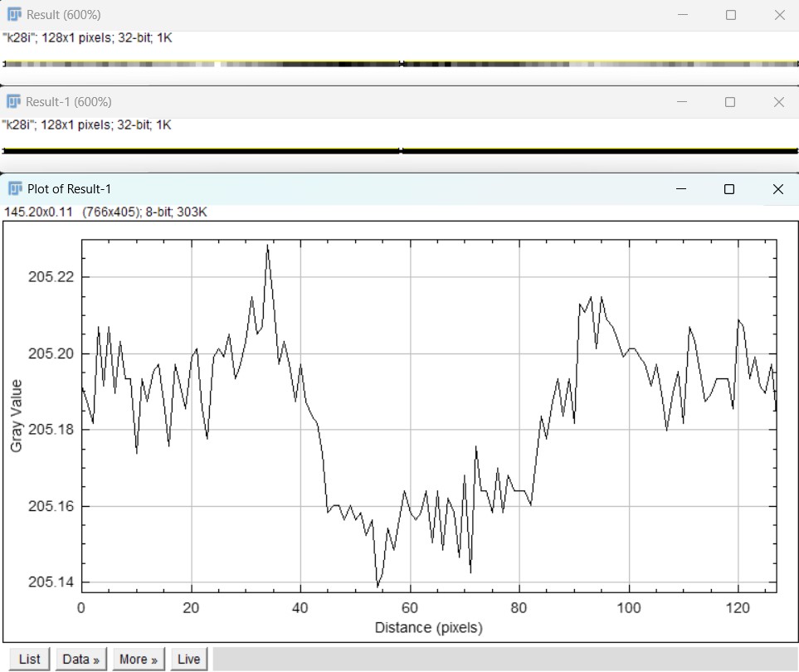This screenshot has height=672, width=799.
Task: Click the ImageJ icon in the Plot of Result-1 title bar
Action: point(14,189)
